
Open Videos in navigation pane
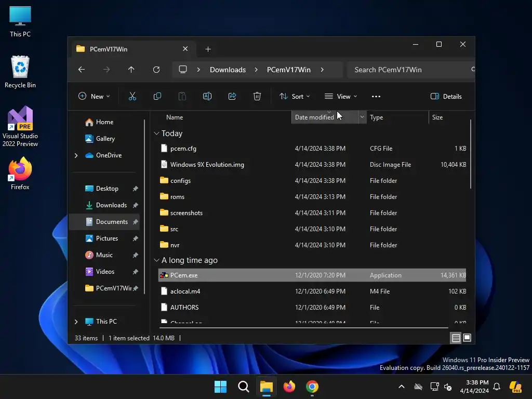click(105, 272)
